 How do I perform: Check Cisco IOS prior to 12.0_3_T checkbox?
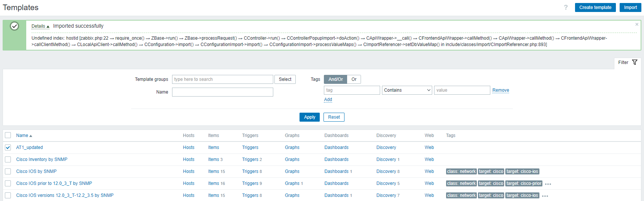point(8,183)
